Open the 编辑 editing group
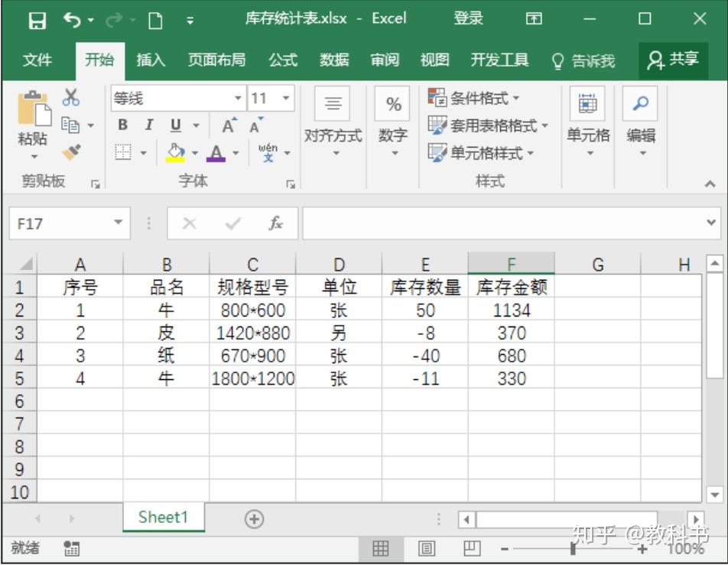 [641, 122]
